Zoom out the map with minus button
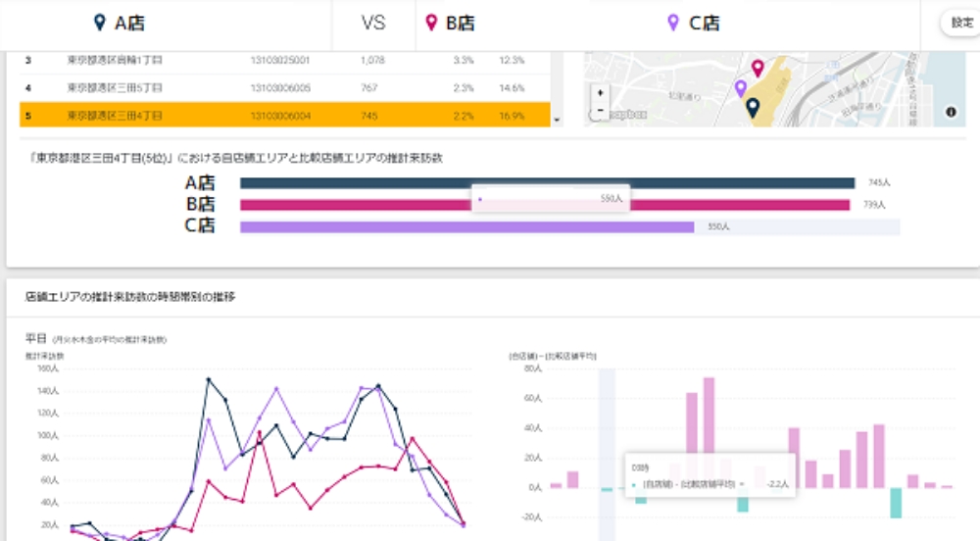The image size is (980, 541). pos(601,109)
